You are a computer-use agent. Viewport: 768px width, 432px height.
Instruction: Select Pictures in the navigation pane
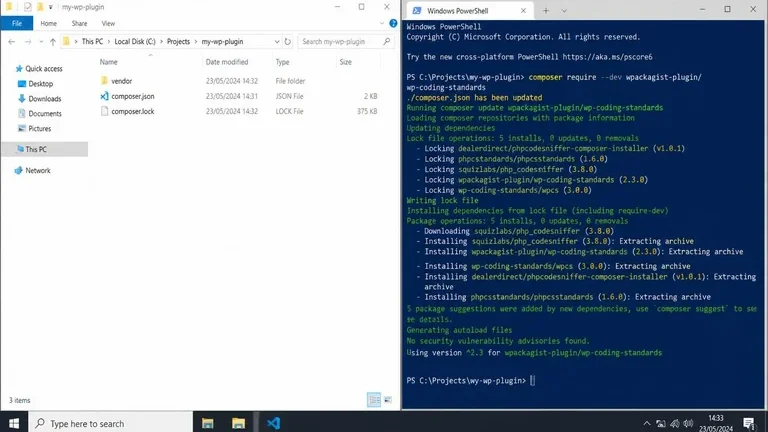[39, 128]
